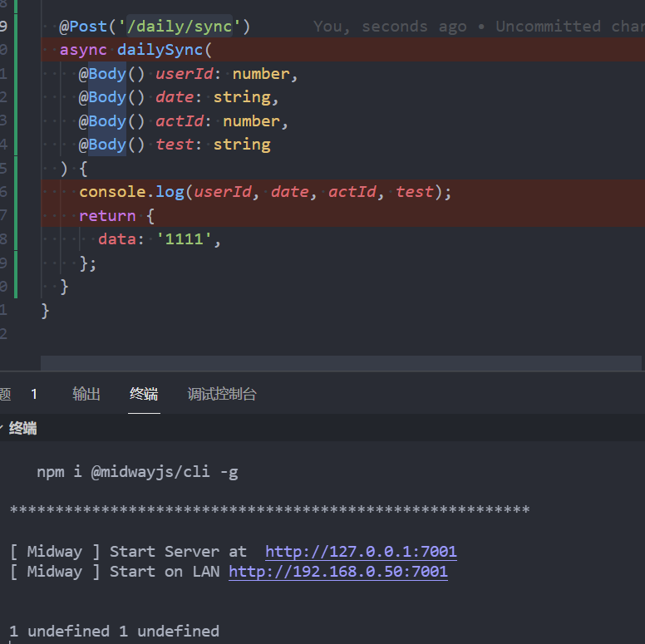Screen dimensions: 645x644
Task: Click the dailySync method name
Action: tap(160, 50)
